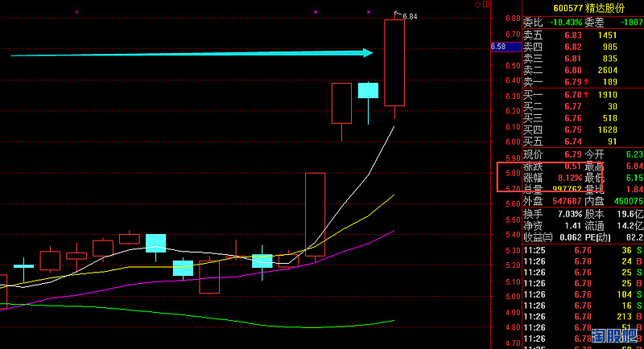Image resolution: width=644 pixels, height=349 pixels.
Task: Click the 6.84 high price marker
Action: click(x=410, y=16)
